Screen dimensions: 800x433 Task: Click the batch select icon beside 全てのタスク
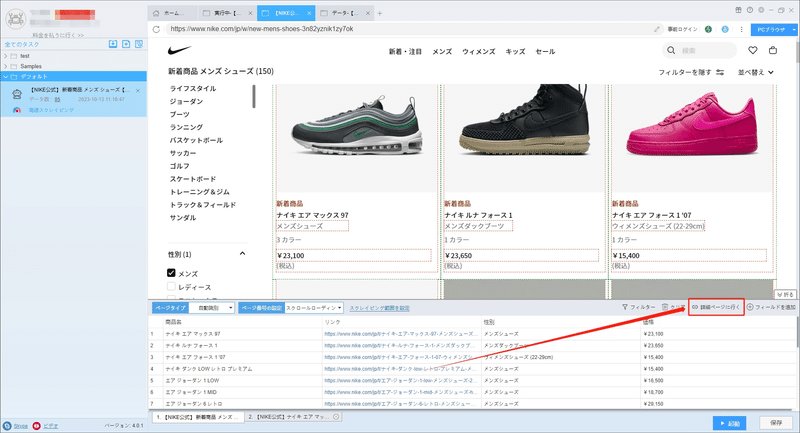[139, 44]
